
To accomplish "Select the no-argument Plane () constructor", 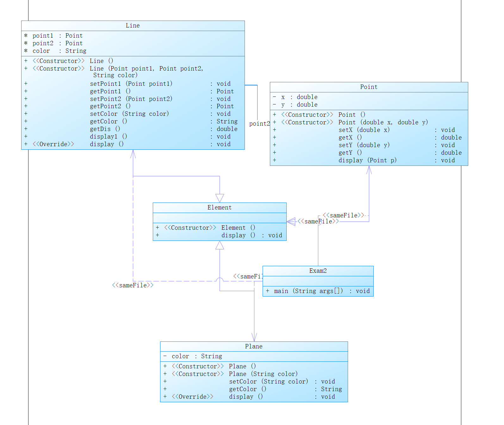I will coord(242,366).
